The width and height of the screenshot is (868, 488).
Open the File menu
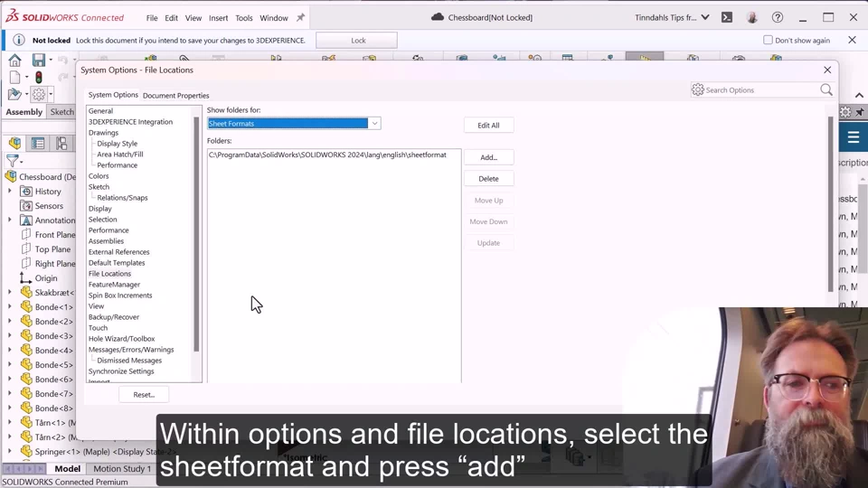[152, 18]
